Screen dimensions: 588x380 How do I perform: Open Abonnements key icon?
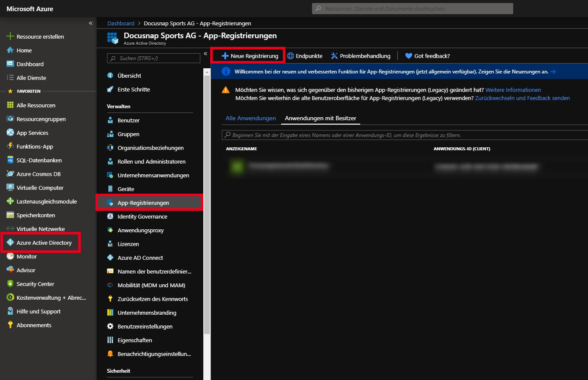click(10, 325)
